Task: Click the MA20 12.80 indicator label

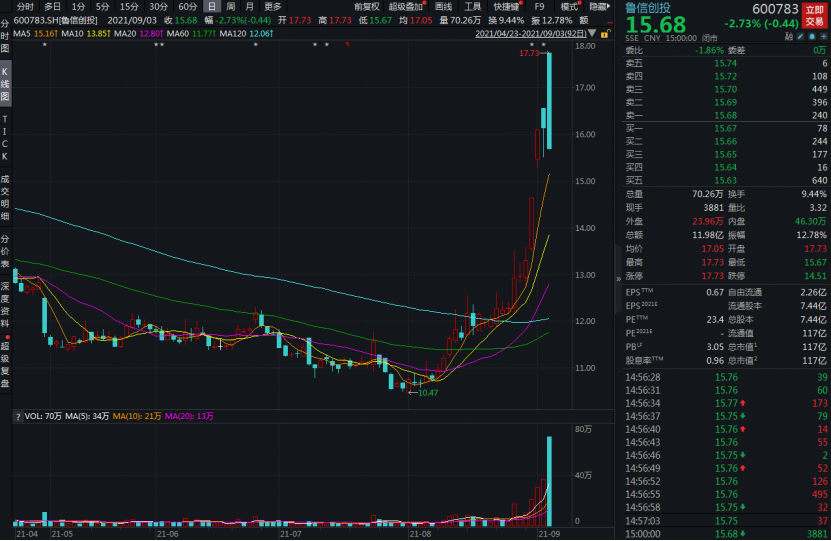Action: click(x=138, y=33)
